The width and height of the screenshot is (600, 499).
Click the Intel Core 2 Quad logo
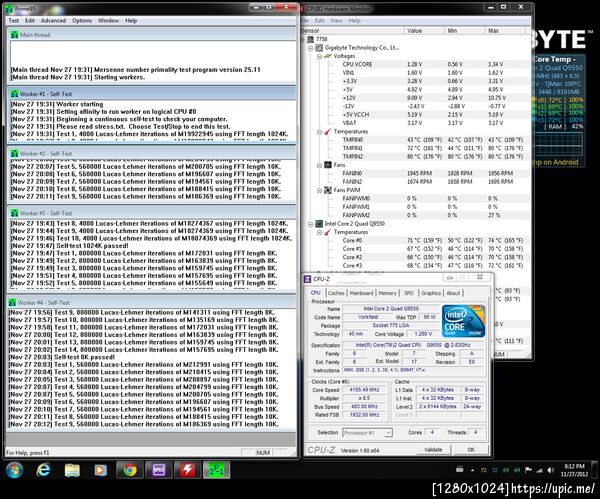463,321
